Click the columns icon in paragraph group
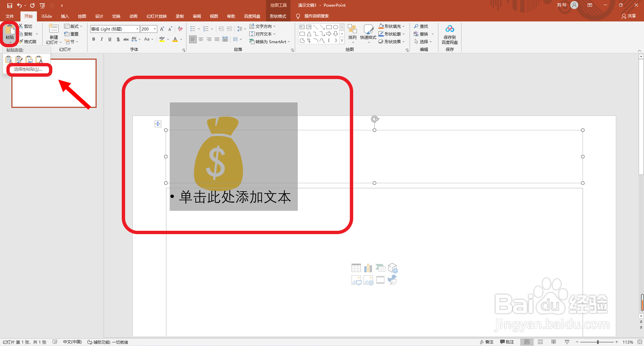 [x=235, y=40]
